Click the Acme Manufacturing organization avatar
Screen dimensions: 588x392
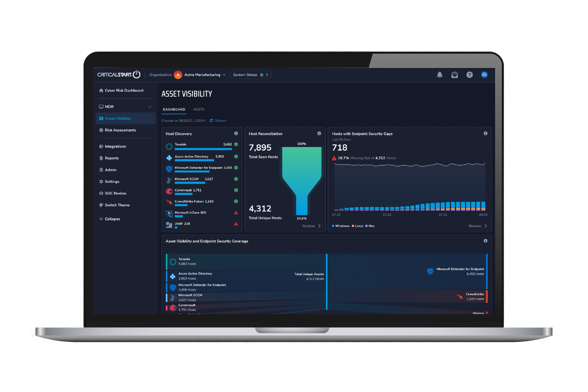178,75
